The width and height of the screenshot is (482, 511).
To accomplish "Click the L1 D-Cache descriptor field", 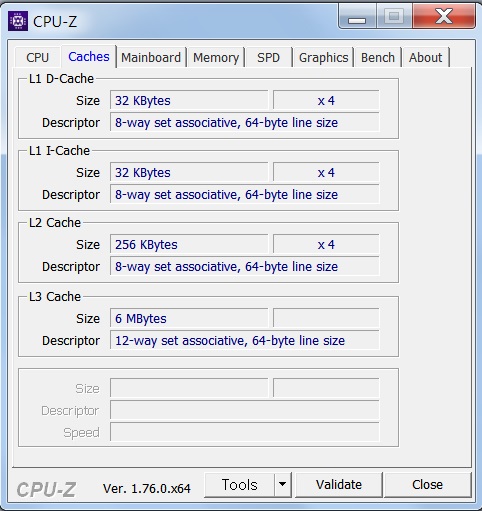I will [x=245, y=122].
